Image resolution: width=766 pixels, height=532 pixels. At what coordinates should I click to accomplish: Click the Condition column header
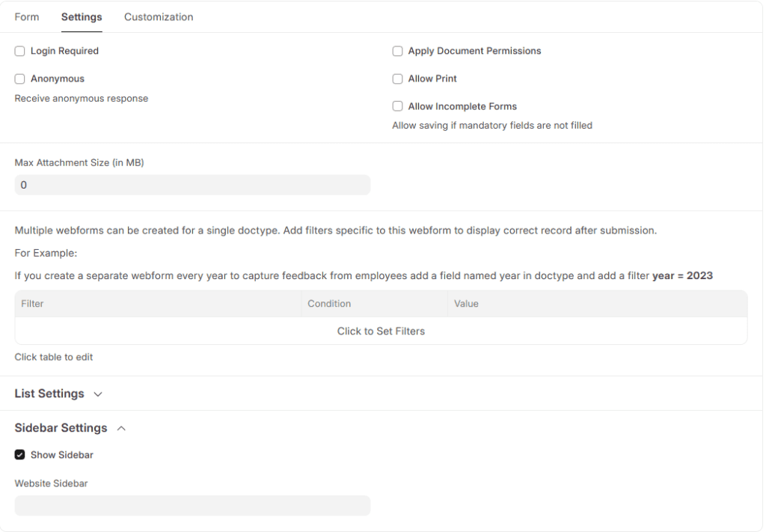tap(328, 304)
